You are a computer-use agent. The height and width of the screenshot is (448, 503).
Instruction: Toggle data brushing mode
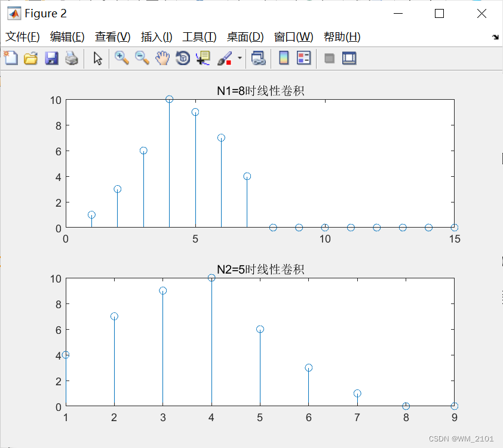[x=223, y=58]
